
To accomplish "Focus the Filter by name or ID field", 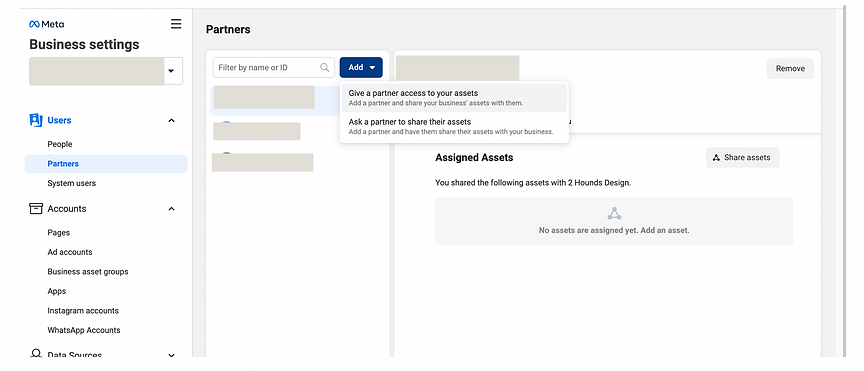I will click(274, 67).
